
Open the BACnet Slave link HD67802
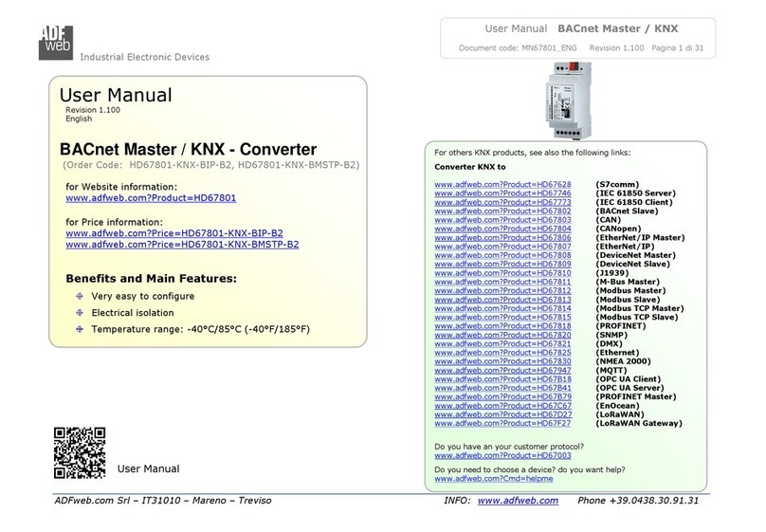point(502,211)
